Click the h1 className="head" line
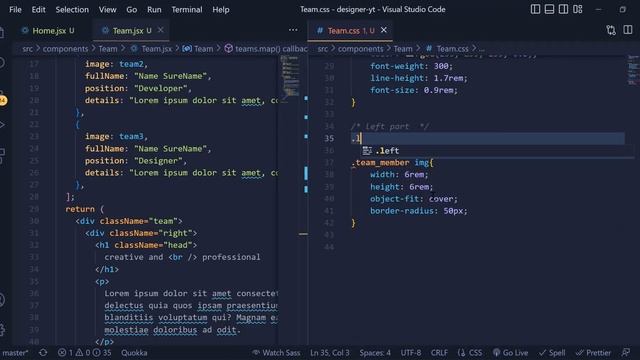This screenshot has height=360, width=640. 146,245
